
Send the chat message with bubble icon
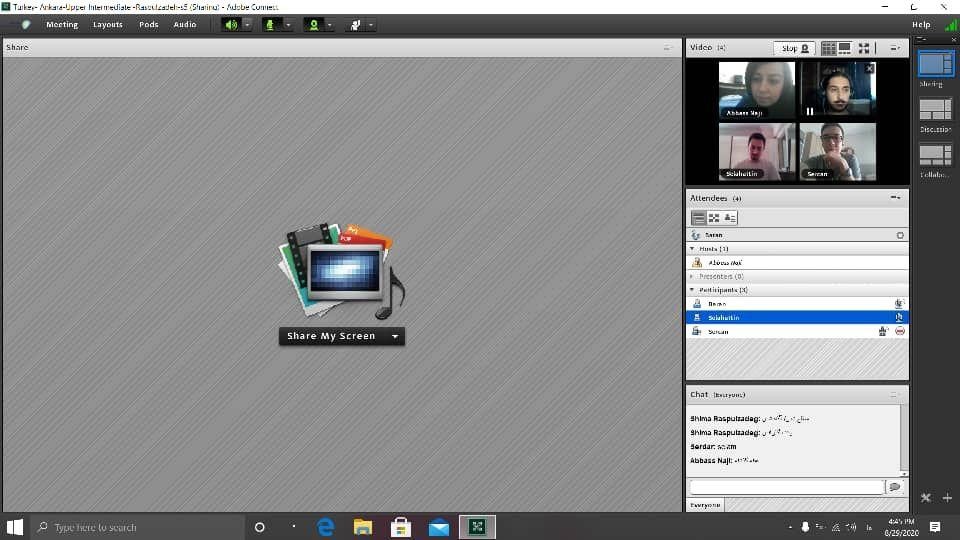[894, 487]
